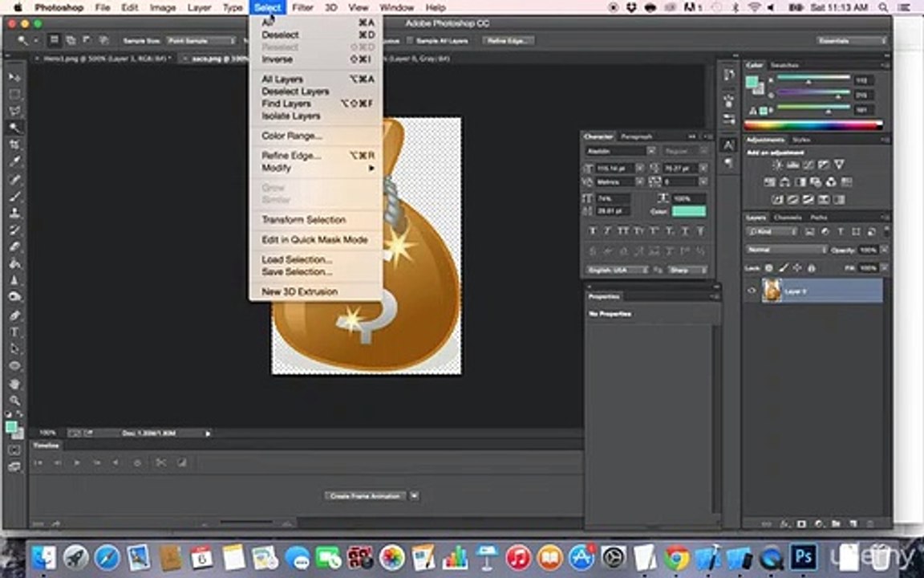Open the Filter menu

pos(303,8)
